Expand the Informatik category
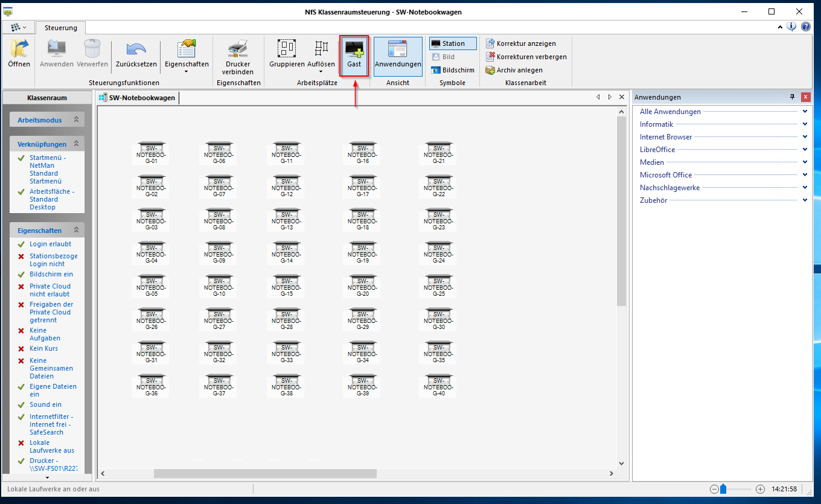 [805, 124]
